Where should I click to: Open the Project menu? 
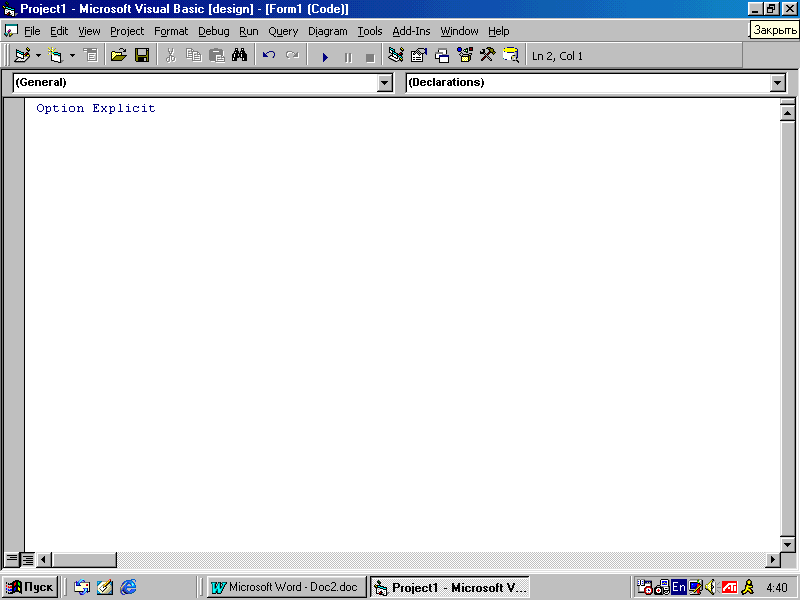click(127, 31)
